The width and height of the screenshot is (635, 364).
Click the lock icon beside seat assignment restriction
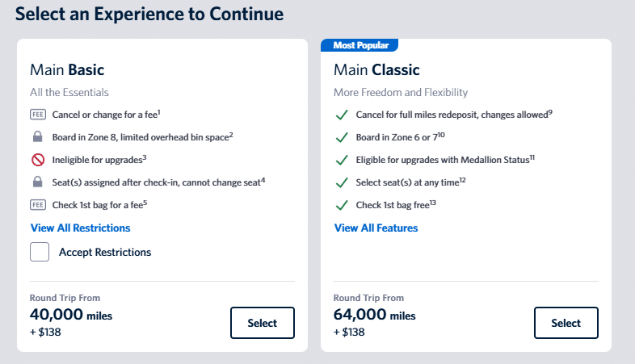point(38,182)
